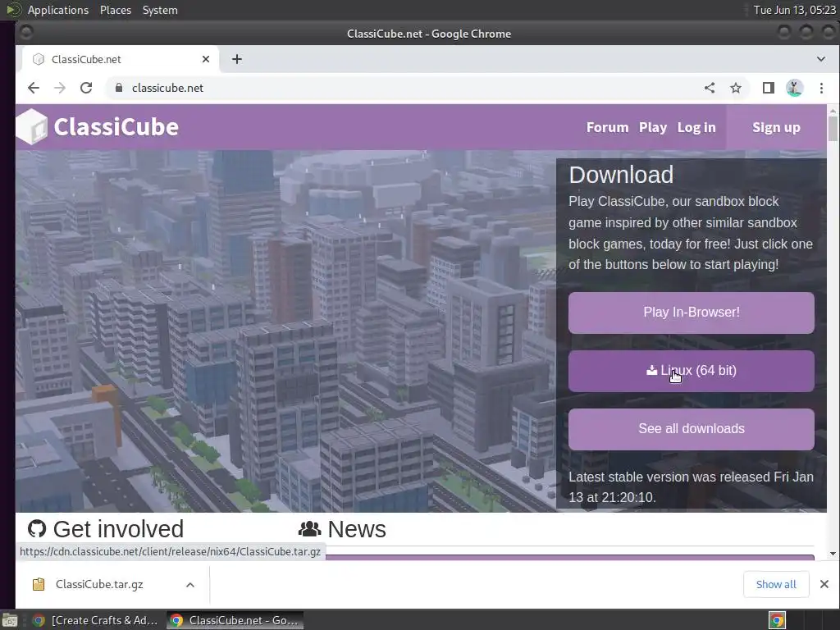Screen dimensions: 840x630
Task: Click the ClassiCube site title
Action: pos(116,127)
